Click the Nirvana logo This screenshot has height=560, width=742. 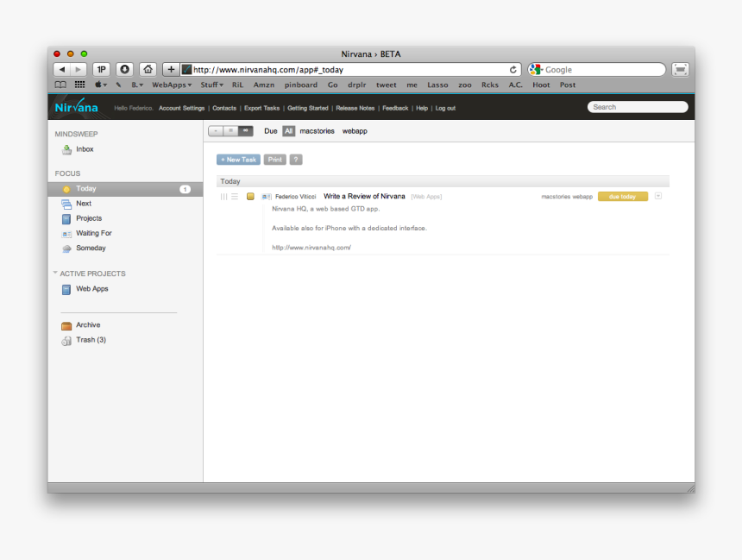coord(75,107)
